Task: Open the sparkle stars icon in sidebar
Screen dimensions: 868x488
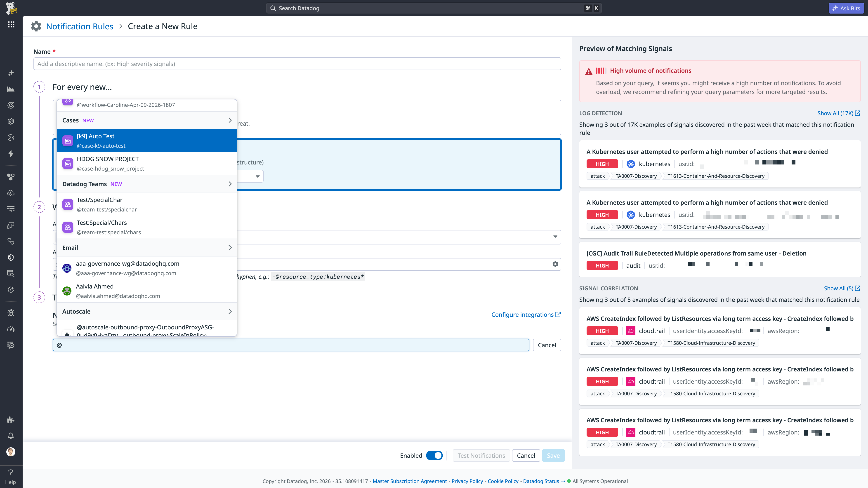Action: pos(11,73)
